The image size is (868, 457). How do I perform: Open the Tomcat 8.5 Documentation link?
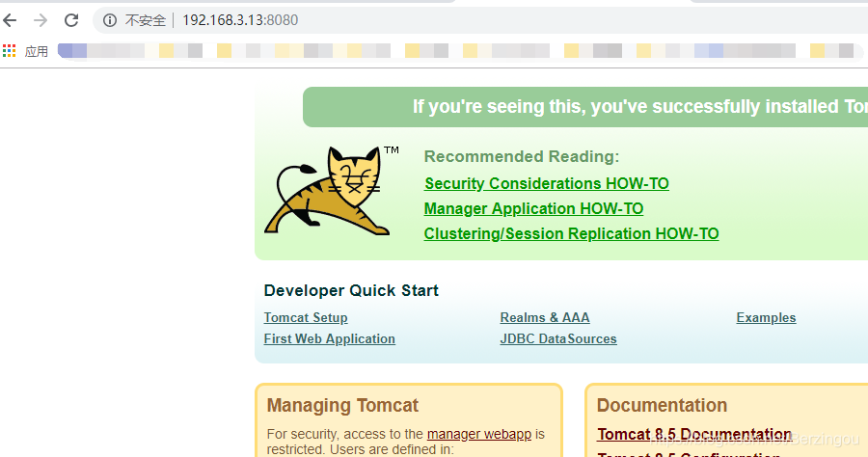click(694, 434)
